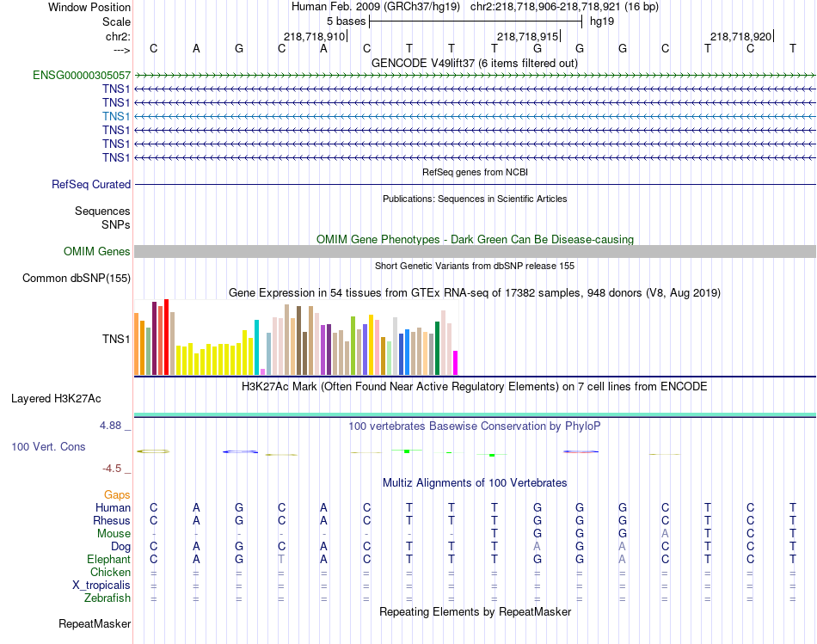The image size is (817, 644).
Task: Click the GTEx Gene Expression track title
Action: point(474,293)
